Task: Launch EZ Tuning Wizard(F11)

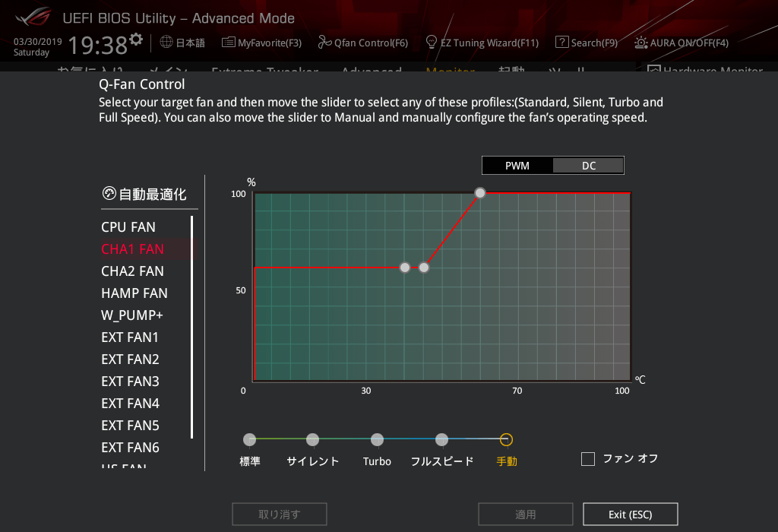Action: [482, 43]
